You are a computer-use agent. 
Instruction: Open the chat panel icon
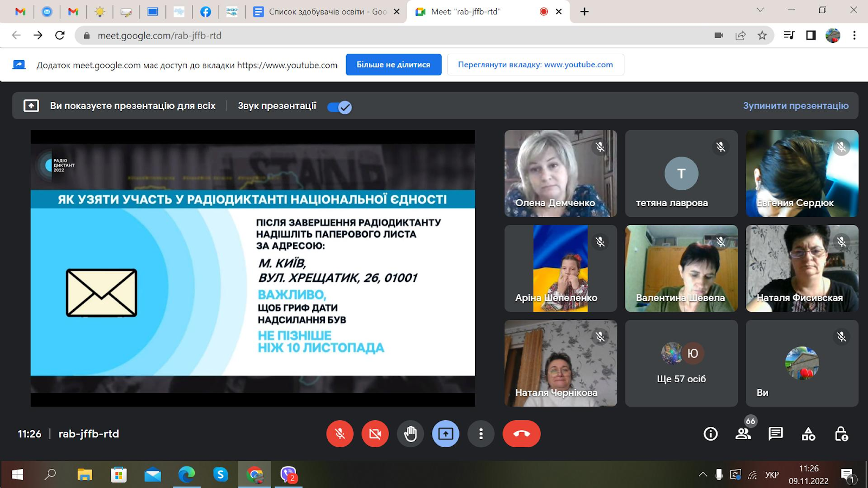[x=776, y=434]
